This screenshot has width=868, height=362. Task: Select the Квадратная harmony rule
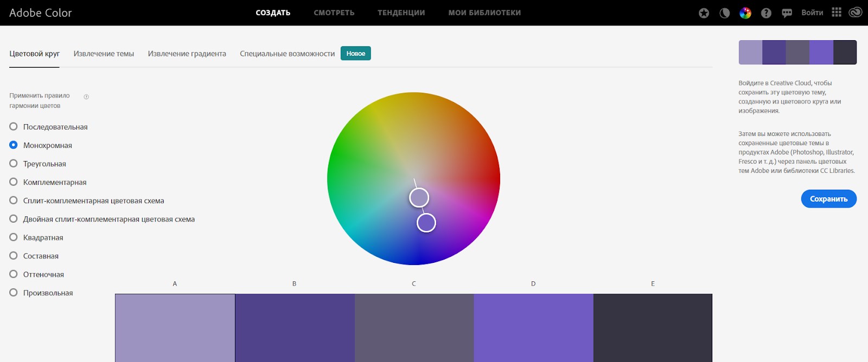(36, 237)
